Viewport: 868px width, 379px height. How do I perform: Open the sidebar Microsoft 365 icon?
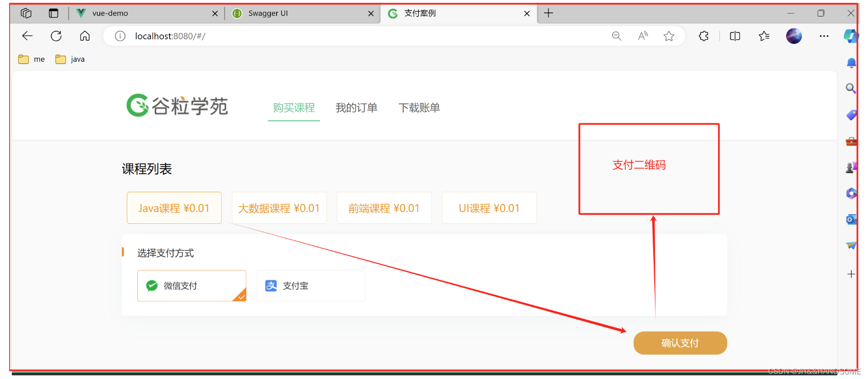point(851,194)
